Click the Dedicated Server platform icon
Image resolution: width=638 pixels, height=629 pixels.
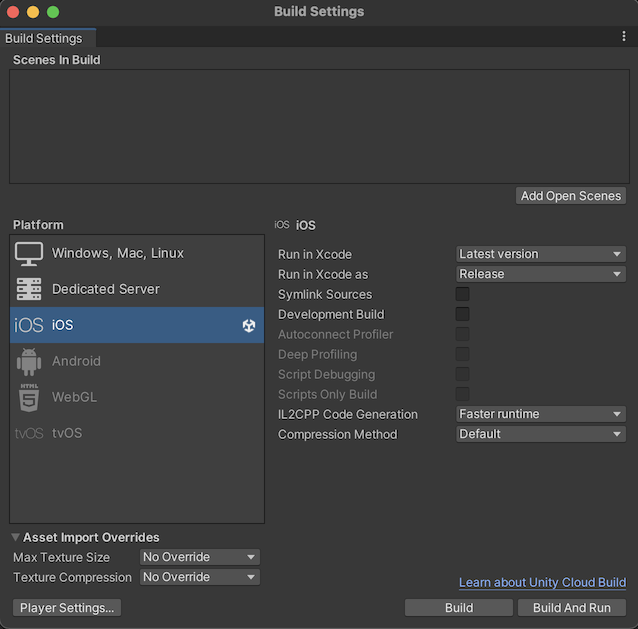[29, 289]
